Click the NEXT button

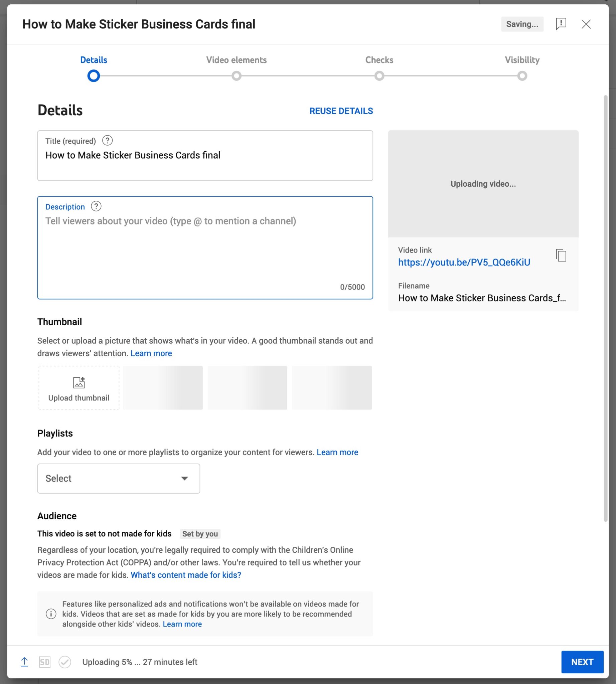point(582,662)
